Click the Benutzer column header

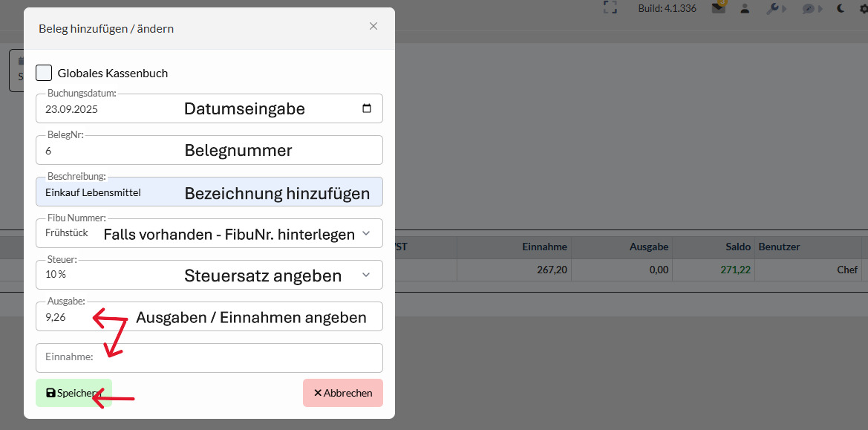(x=779, y=247)
